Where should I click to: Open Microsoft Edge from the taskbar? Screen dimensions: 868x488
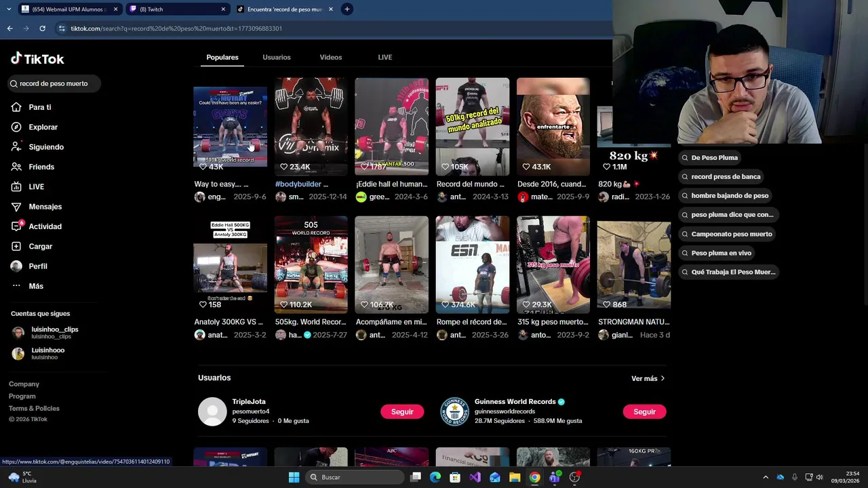[435, 477]
